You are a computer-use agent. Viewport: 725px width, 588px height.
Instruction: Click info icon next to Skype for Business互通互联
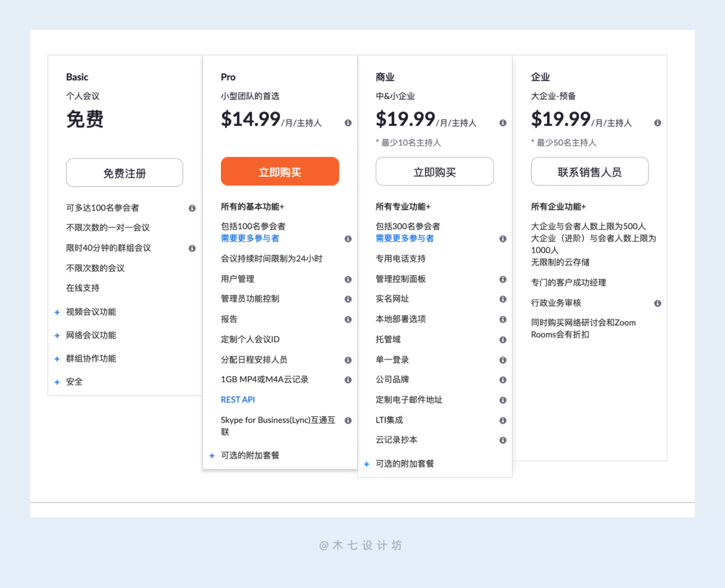pos(348,420)
